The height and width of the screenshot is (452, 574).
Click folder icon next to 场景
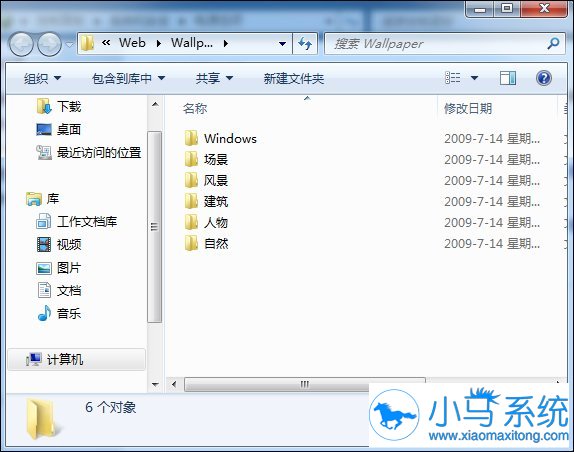click(191, 159)
